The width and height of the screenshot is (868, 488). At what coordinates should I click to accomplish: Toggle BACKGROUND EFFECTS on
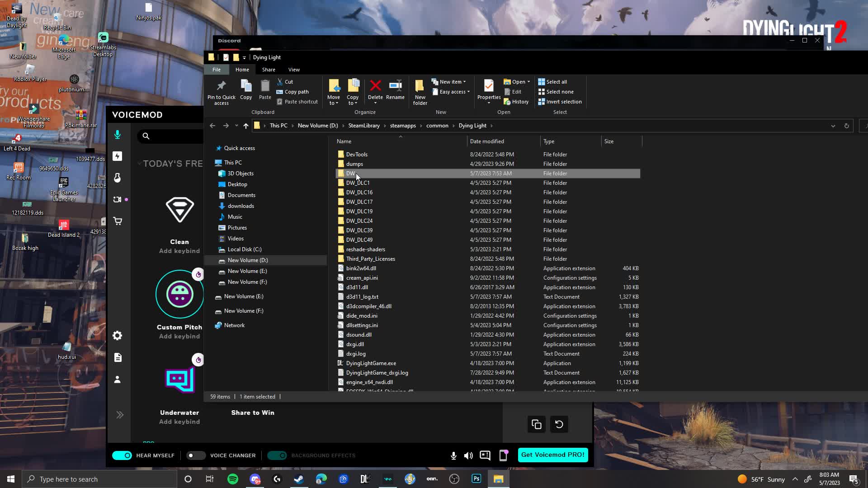277,455
